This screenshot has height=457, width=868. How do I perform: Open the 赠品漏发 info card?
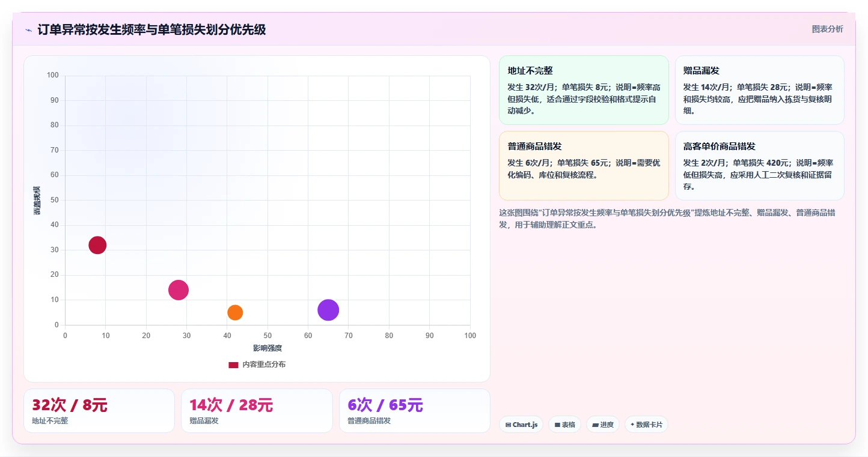coord(760,90)
